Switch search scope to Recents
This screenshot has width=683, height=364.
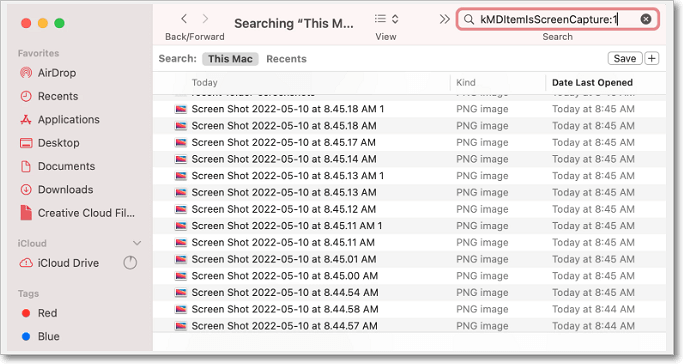click(x=286, y=59)
